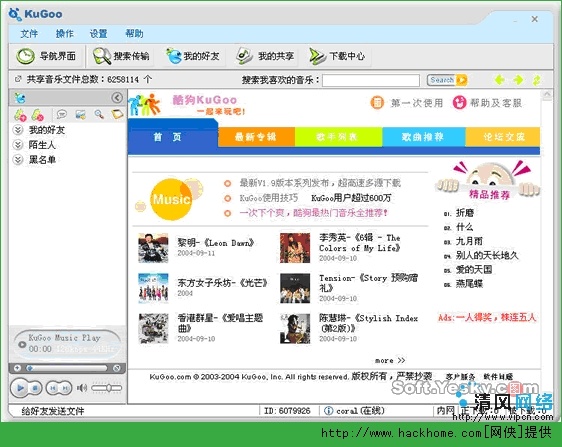The width and height of the screenshot is (562, 447).
Task: Adjust the volume slider
Action: [x=106, y=388]
